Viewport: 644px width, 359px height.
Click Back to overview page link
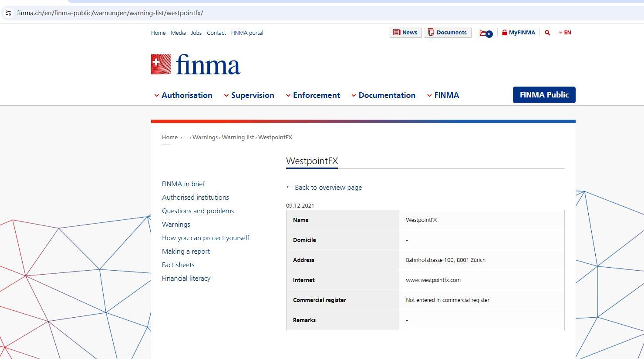pos(324,188)
